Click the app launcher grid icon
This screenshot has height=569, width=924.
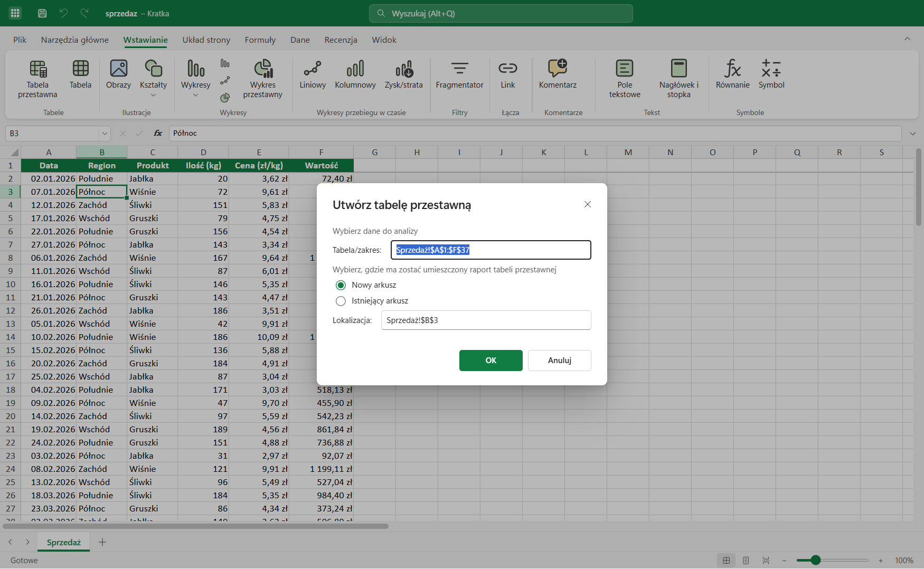pos(15,13)
